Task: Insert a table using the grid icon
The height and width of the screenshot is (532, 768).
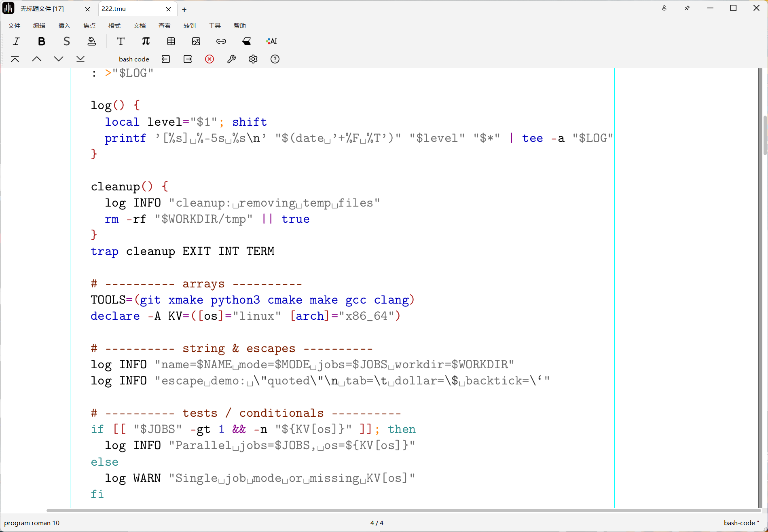Action: [x=171, y=41]
